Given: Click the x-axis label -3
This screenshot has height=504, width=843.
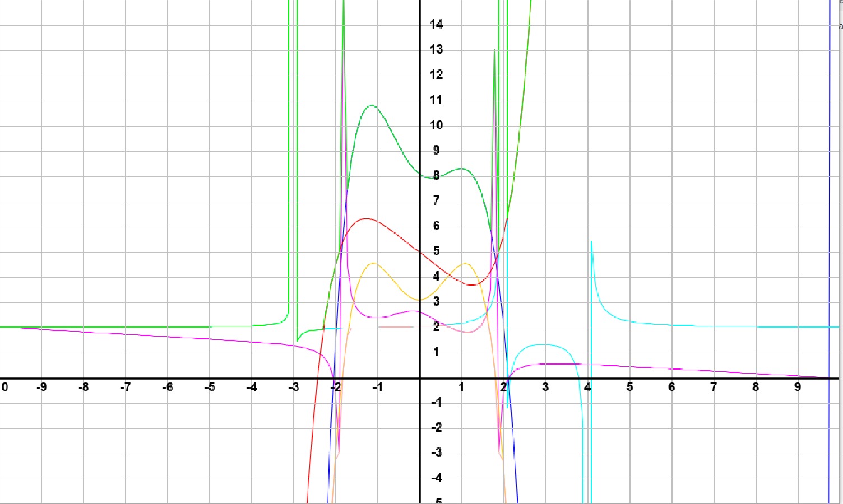Looking at the screenshot, I should pyautogui.click(x=294, y=387).
